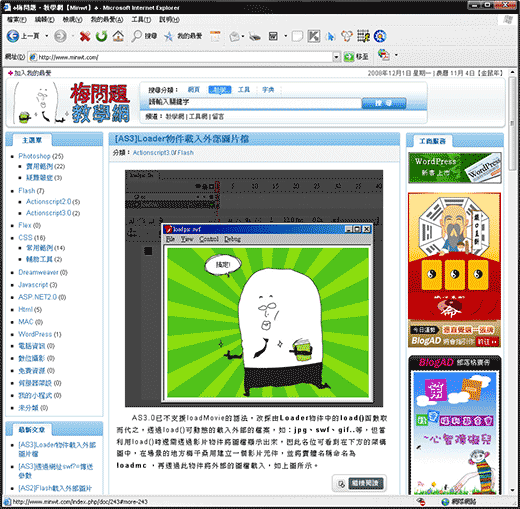Click the grid-with-figure toolbar icon
Screen dimensions: 520x509
pos(363,36)
